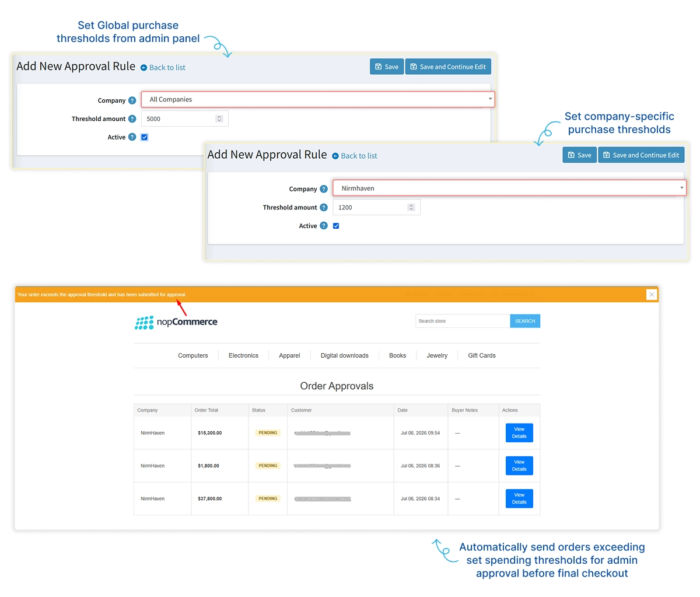Open the Company dropdown showing Nirmhaven
The height and width of the screenshot is (597, 700).
click(x=510, y=188)
